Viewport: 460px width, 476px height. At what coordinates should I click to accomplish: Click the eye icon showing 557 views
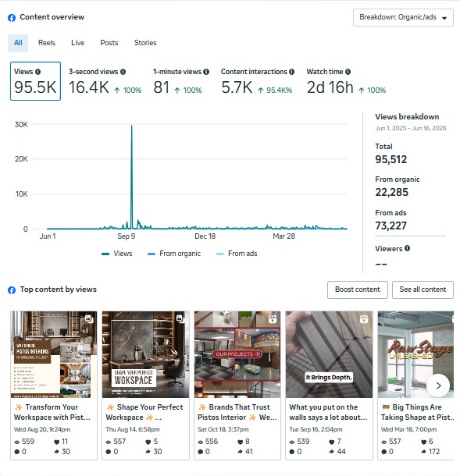tap(108, 442)
